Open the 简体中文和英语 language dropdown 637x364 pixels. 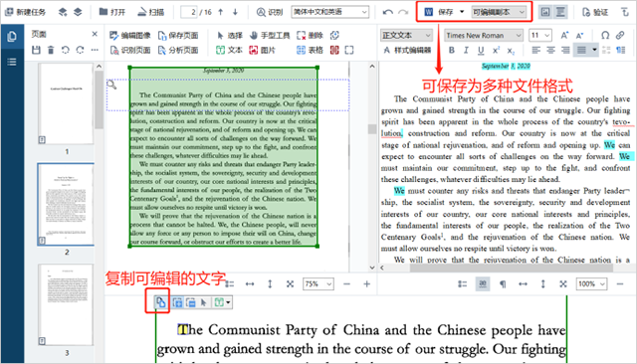(x=329, y=12)
